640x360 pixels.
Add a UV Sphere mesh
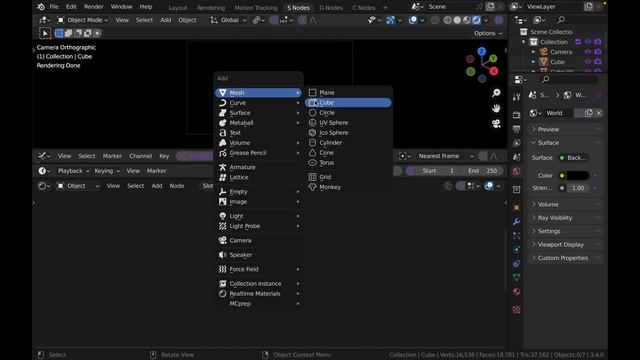click(348, 122)
